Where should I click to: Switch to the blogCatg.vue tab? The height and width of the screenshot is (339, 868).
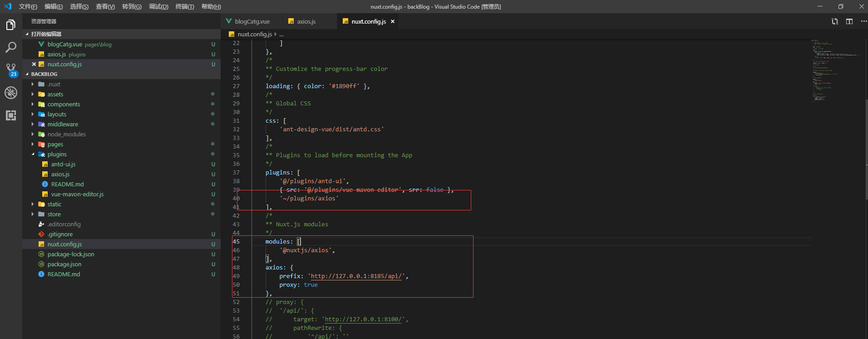pos(252,21)
